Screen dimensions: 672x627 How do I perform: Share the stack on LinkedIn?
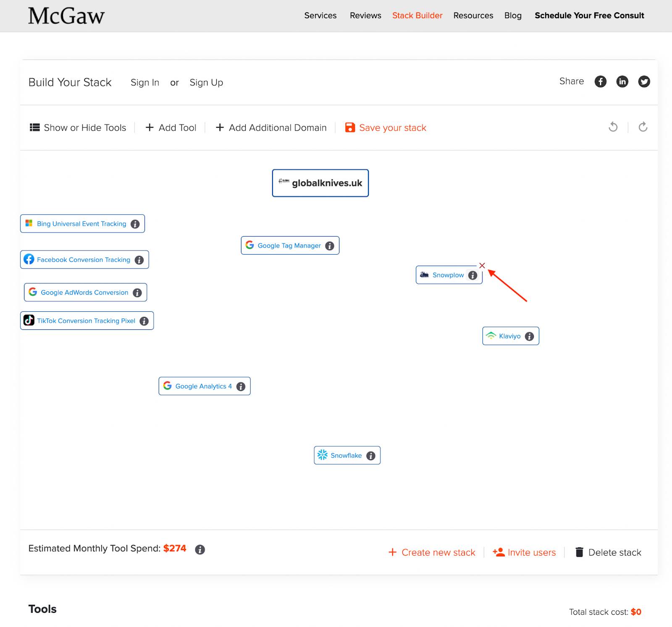[x=622, y=82]
